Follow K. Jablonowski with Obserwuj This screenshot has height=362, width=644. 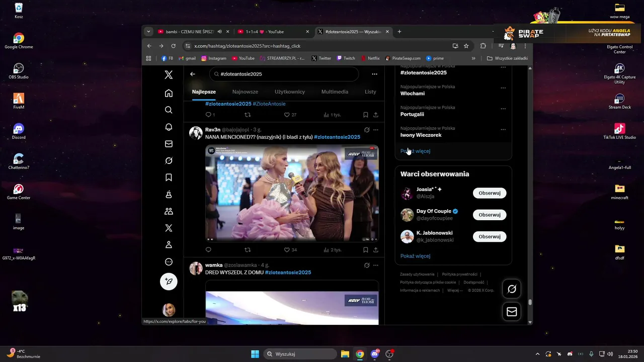click(490, 236)
